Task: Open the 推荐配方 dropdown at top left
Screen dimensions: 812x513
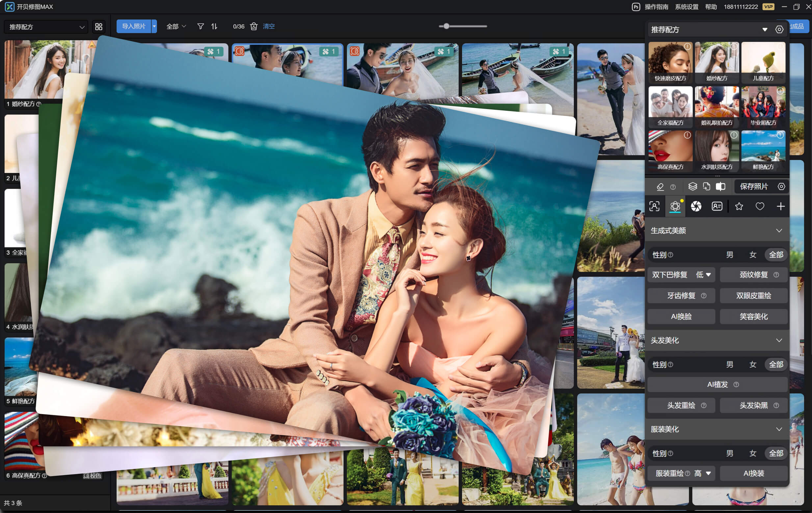Action: click(46, 27)
